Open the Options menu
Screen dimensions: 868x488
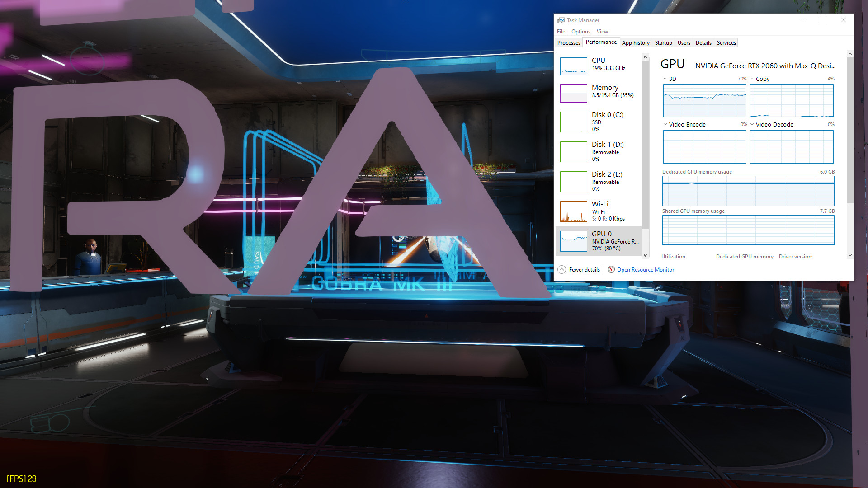click(x=580, y=32)
